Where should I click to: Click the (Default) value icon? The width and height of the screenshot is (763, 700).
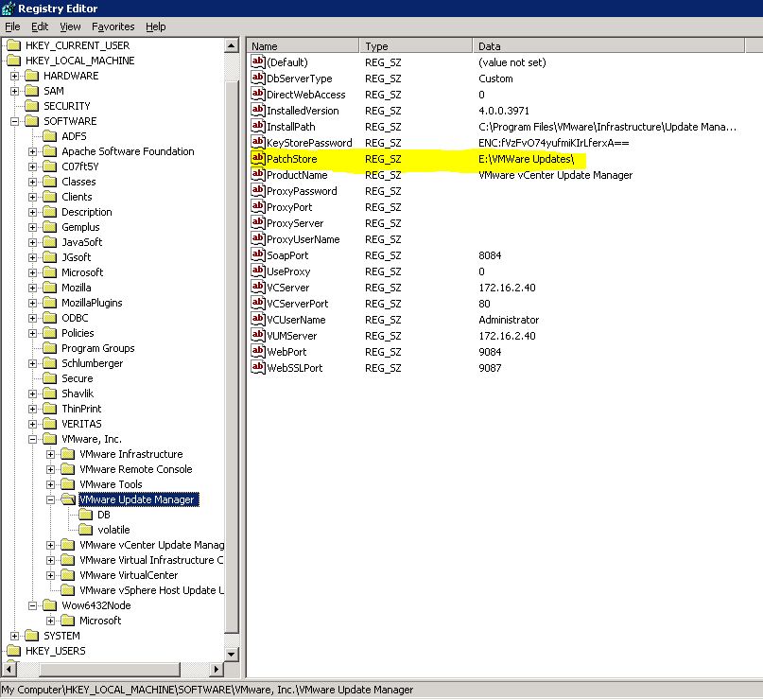coord(257,61)
